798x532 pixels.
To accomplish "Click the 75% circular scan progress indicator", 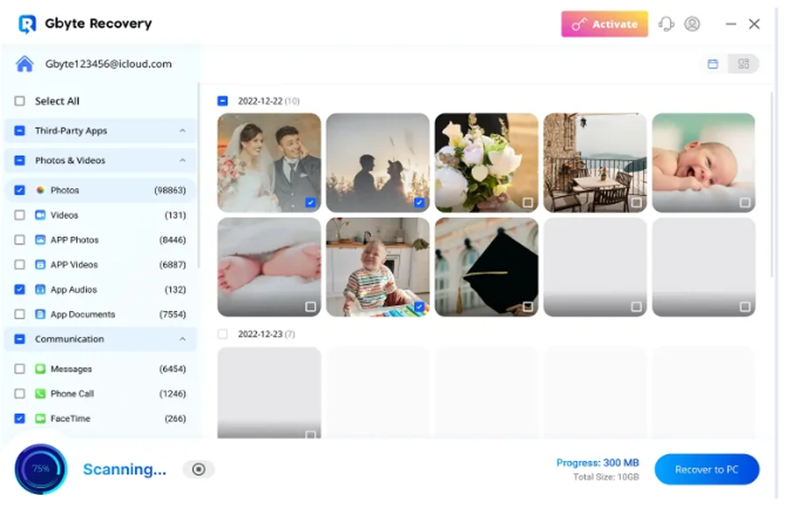I will (x=41, y=469).
